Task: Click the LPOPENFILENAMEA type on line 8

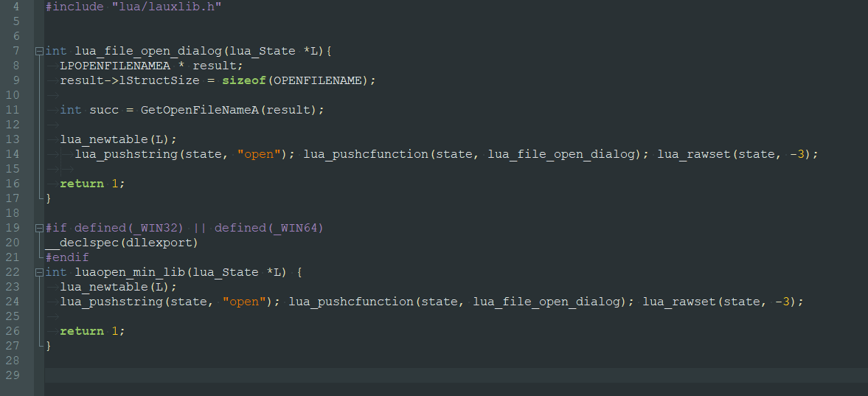Action: click(115, 66)
